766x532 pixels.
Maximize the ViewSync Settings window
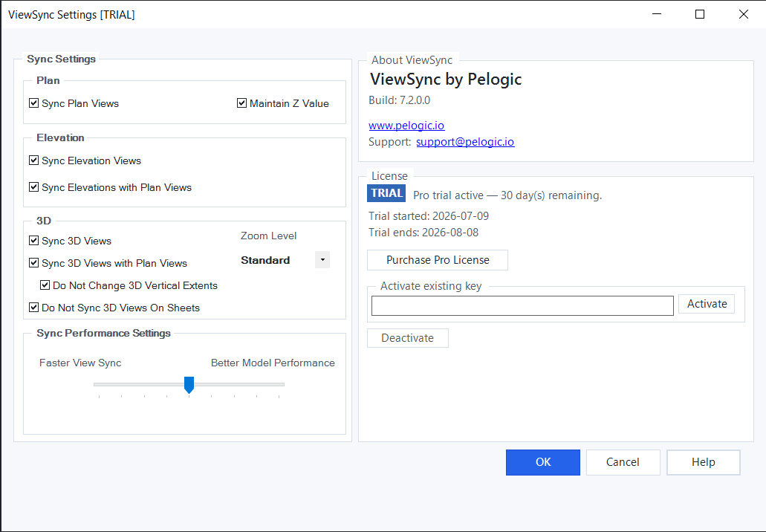700,14
